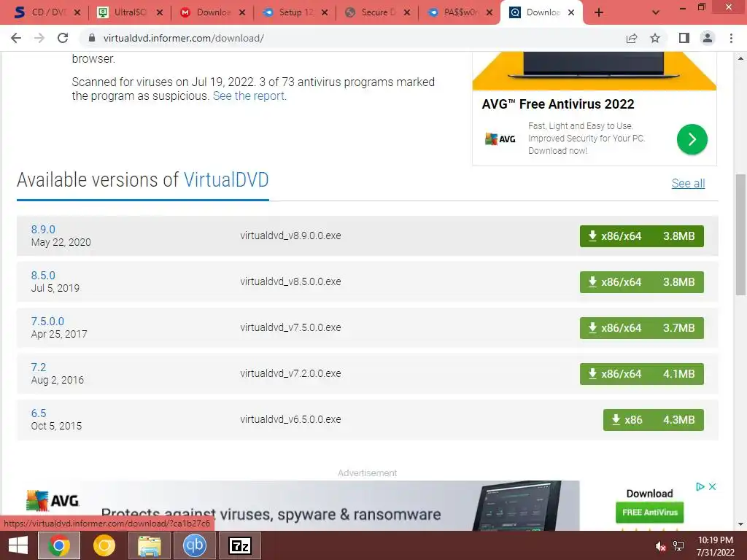Image resolution: width=747 pixels, height=560 pixels.
Task: Click the FREE AntiVirus ad button
Action: click(x=649, y=513)
